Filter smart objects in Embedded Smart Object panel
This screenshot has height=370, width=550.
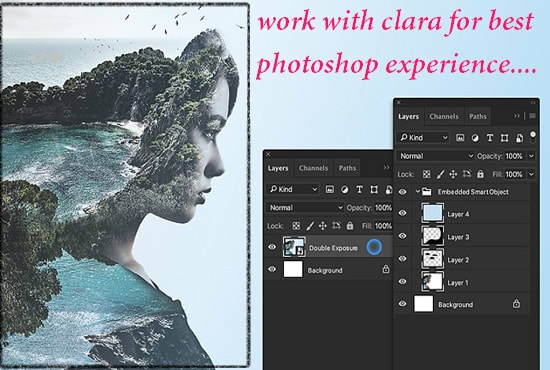[519, 138]
